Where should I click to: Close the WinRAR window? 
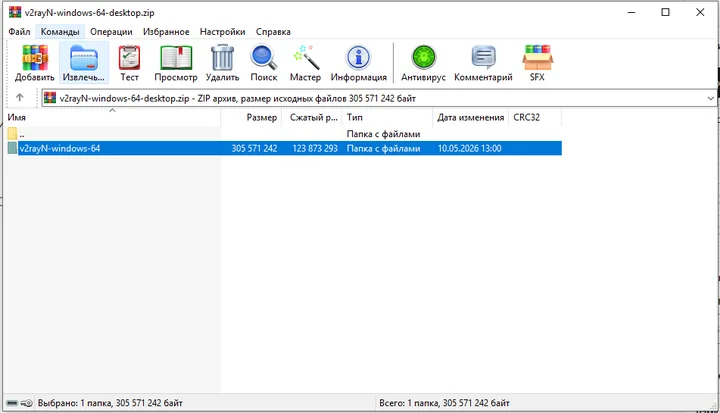700,12
